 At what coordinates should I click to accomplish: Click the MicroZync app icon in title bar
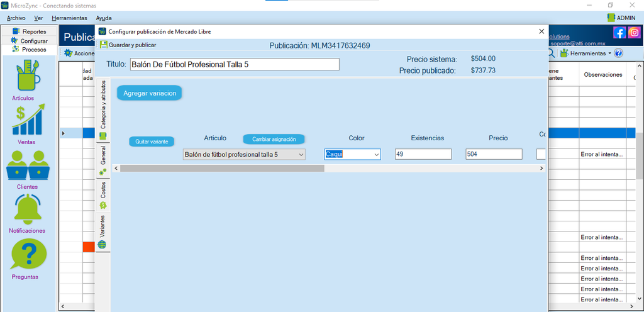pos(5,5)
